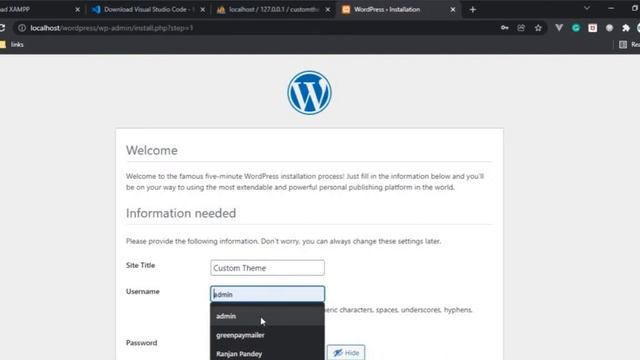640x360 pixels.
Task: Open the saved passwords key icon
Action: (504, 28)
